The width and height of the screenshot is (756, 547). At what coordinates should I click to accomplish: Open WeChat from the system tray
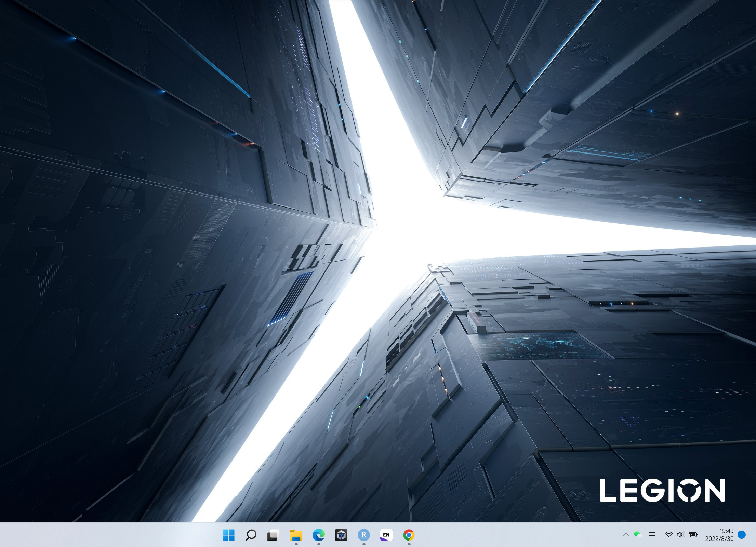pyautogui.click(x=638, y=535)
